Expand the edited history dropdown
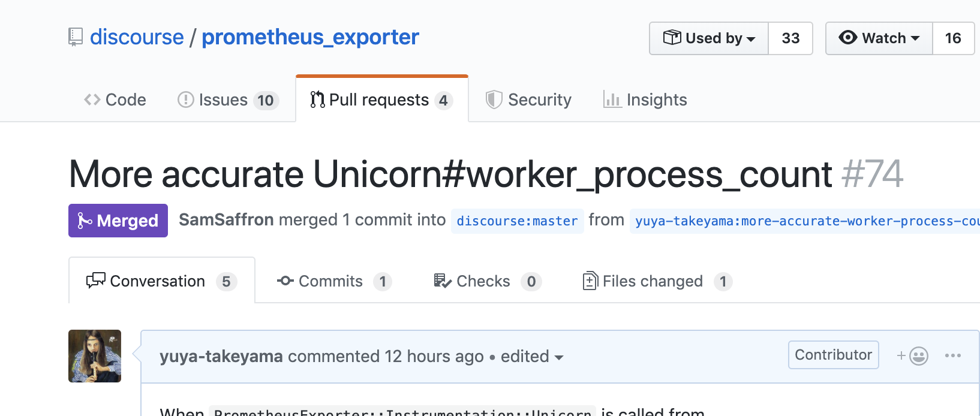This screenshot has width=980, height=416. [x=532, y=357]
